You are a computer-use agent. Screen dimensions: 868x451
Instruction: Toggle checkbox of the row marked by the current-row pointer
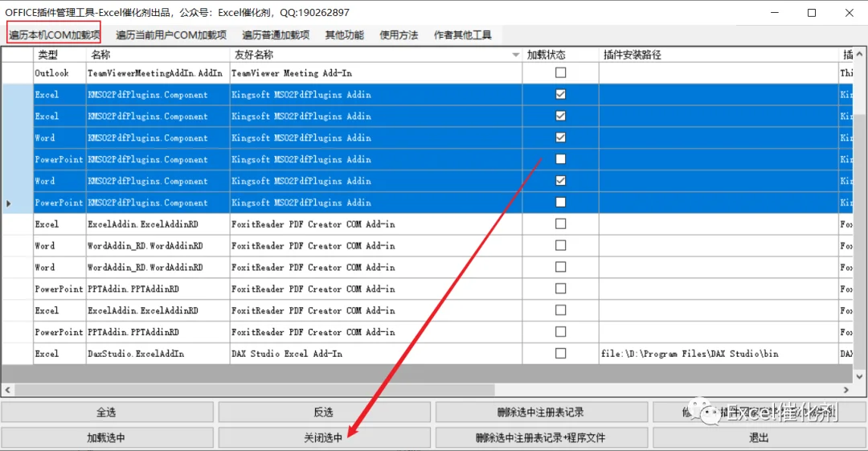(561, 203)
